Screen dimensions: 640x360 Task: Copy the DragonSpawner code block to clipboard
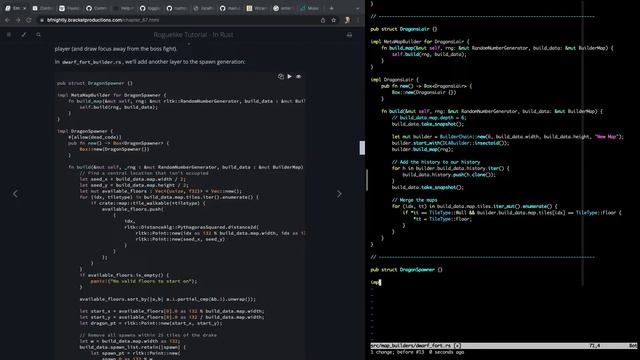tap(281, 76)
